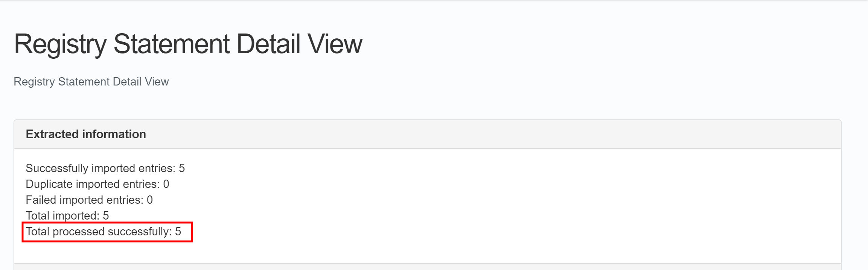Select the Successfully imported entries line
Viewport: 868px width, 270px height.
pos(100,168)
